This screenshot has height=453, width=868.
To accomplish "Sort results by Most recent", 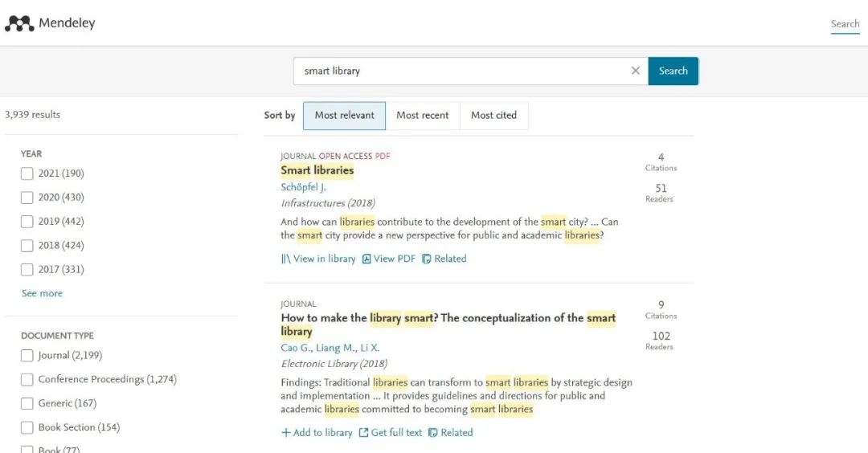I will [x=422, y=116].
